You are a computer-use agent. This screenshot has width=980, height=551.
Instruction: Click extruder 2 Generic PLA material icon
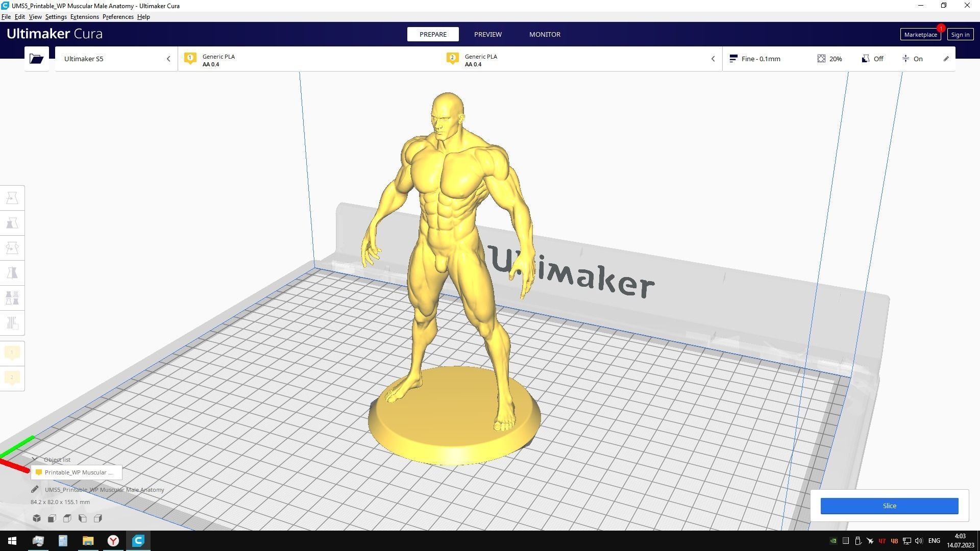tap(452, 59)
